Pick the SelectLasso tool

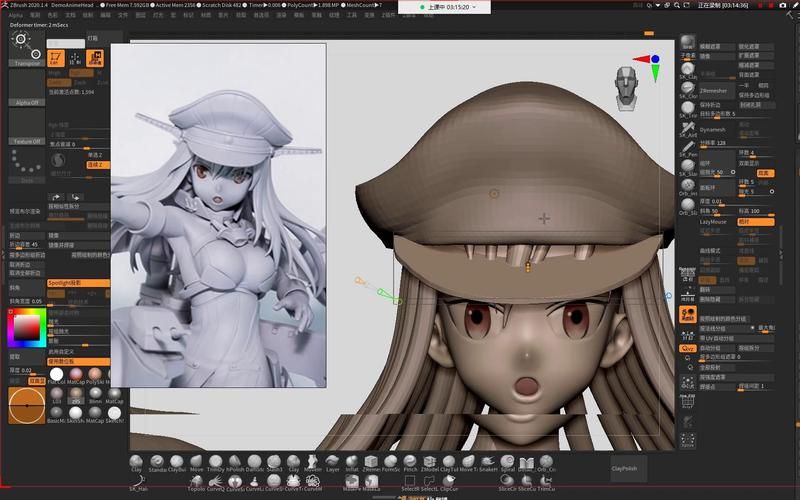429,483
